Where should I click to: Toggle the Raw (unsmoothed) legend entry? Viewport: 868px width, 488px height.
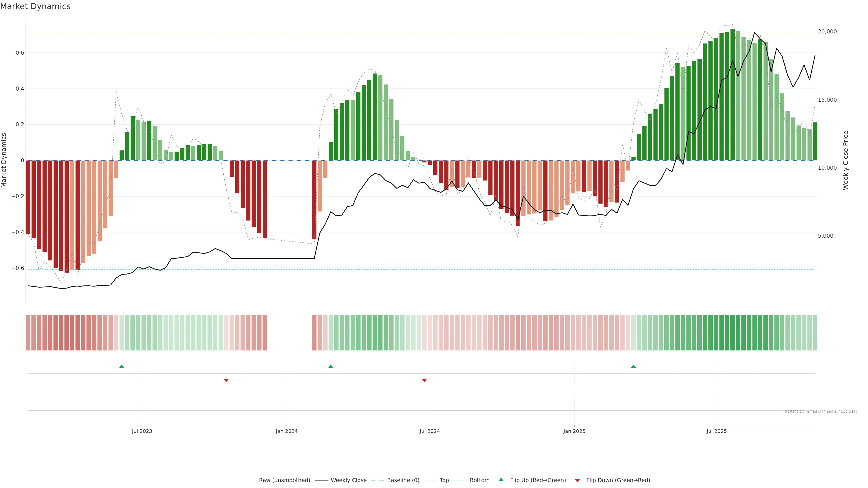click(x=284, y=480)
